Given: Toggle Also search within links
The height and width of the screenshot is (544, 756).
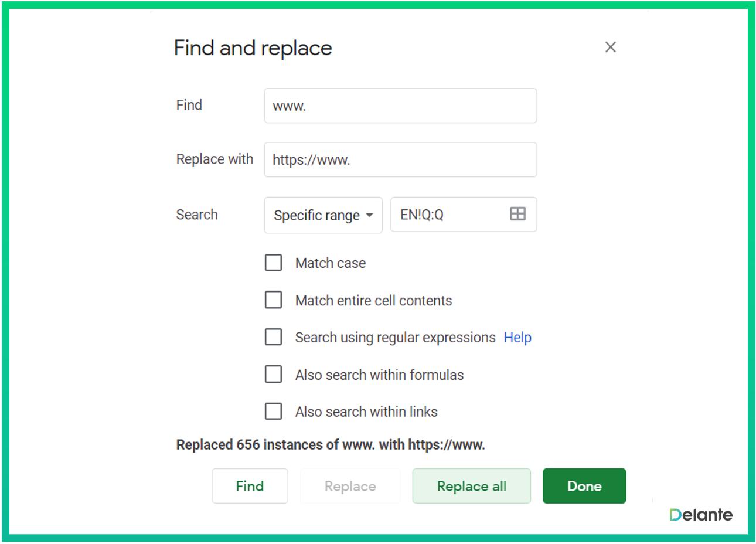Looking at the screenshot, I should tap(274, 412).
